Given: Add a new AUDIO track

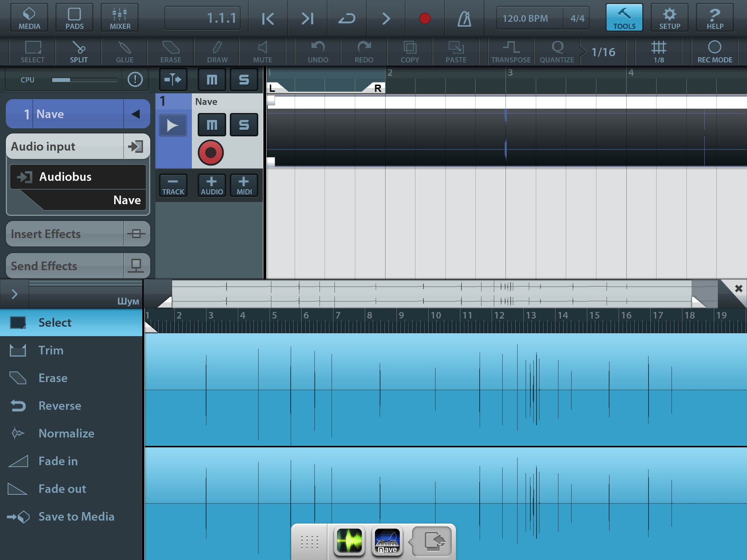Looking at the screenshot, I should [212, 185].
